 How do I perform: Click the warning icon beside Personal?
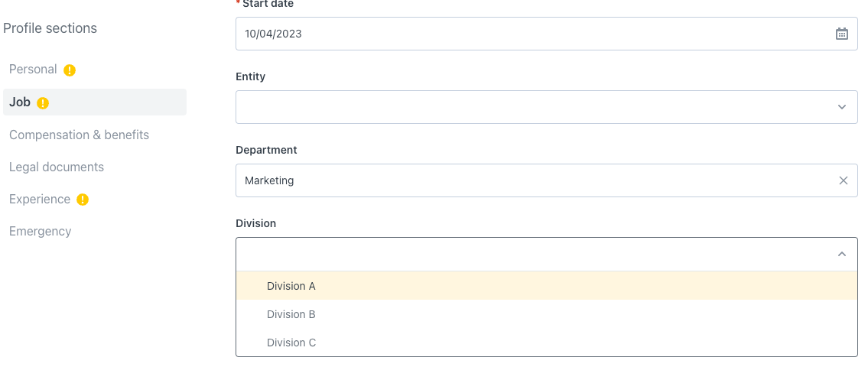69,70
